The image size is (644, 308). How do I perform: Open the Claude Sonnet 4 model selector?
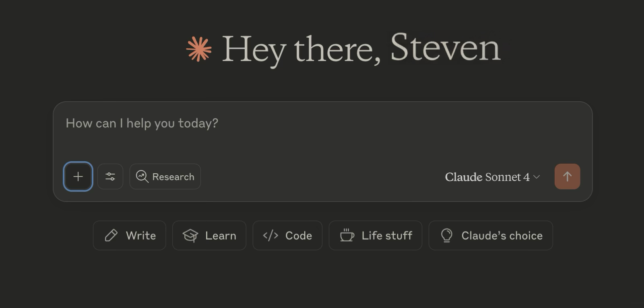(x=492, y=177)
